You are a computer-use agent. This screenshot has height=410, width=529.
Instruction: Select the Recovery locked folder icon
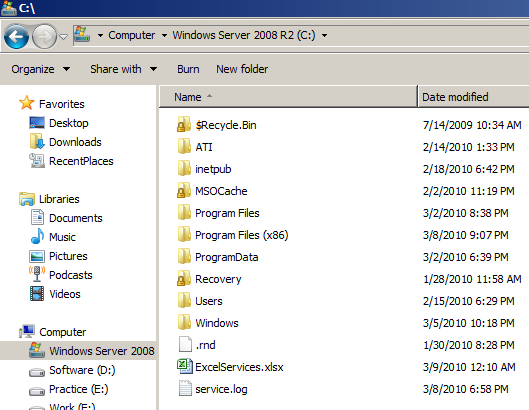click(x=184, y=278)
